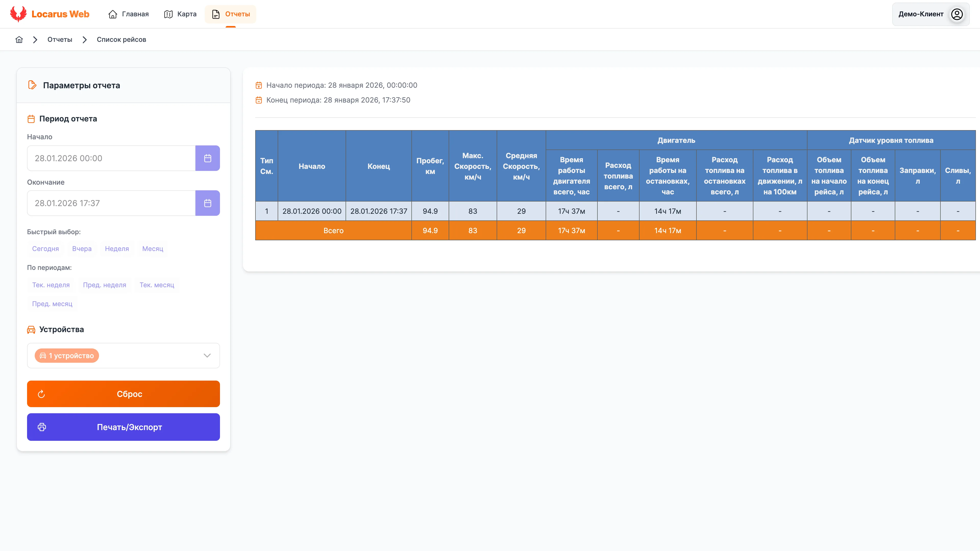Viewport: 980px width, 551px height.
Task: Open calendar picker for Окончание date
Action: 207,203
